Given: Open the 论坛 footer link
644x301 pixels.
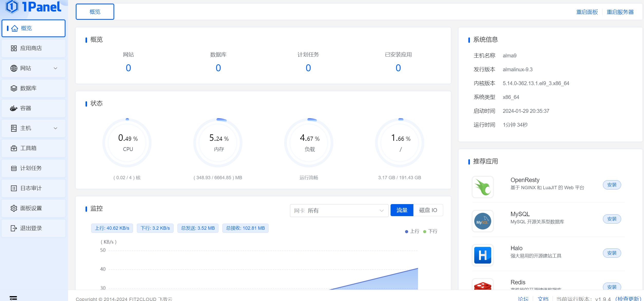Looking at the screenshot, I should pos(523,299).
